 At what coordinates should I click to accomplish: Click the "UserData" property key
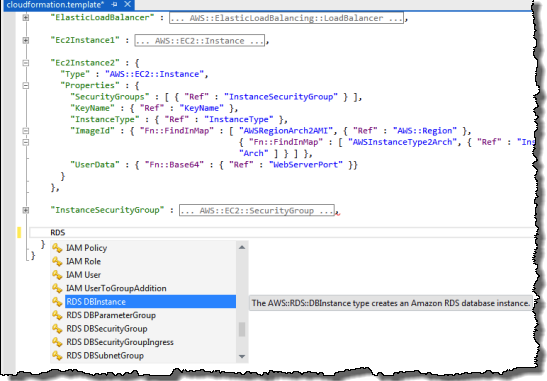(x=95, y=165)
